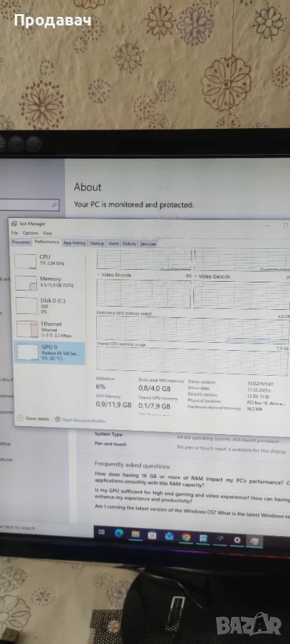Launch Microsoft Edge from the taskbar
290x644 pixels.
[119, 533]
